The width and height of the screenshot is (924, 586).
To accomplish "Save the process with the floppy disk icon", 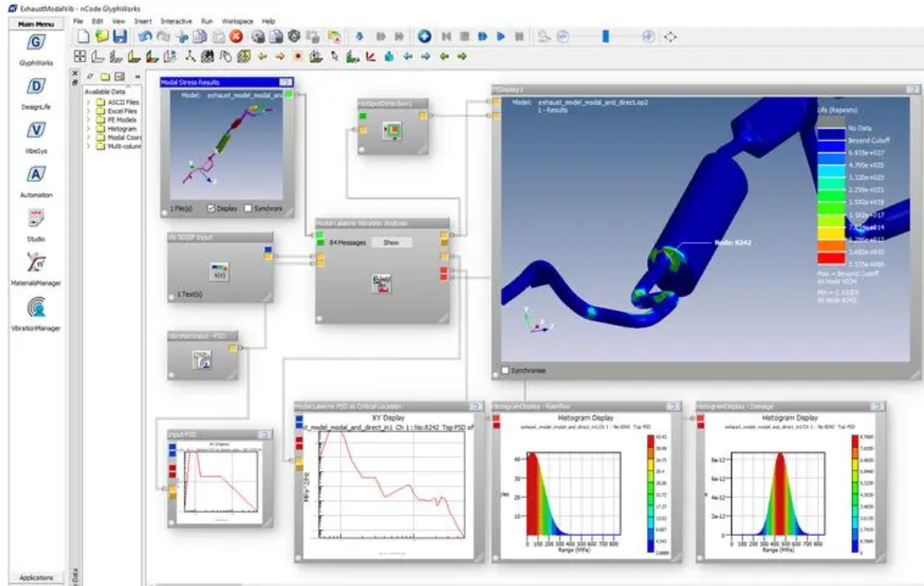I will tap(120, 37).
